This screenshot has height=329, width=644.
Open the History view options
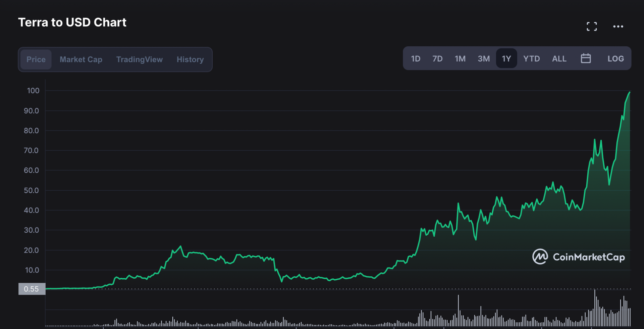(190, 59)
